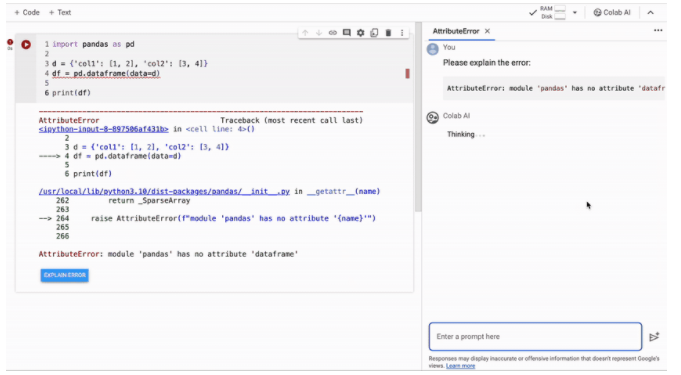The image size is (681, 375).
Task: Add a new Code cell
Action: click(x=27, y=13)
